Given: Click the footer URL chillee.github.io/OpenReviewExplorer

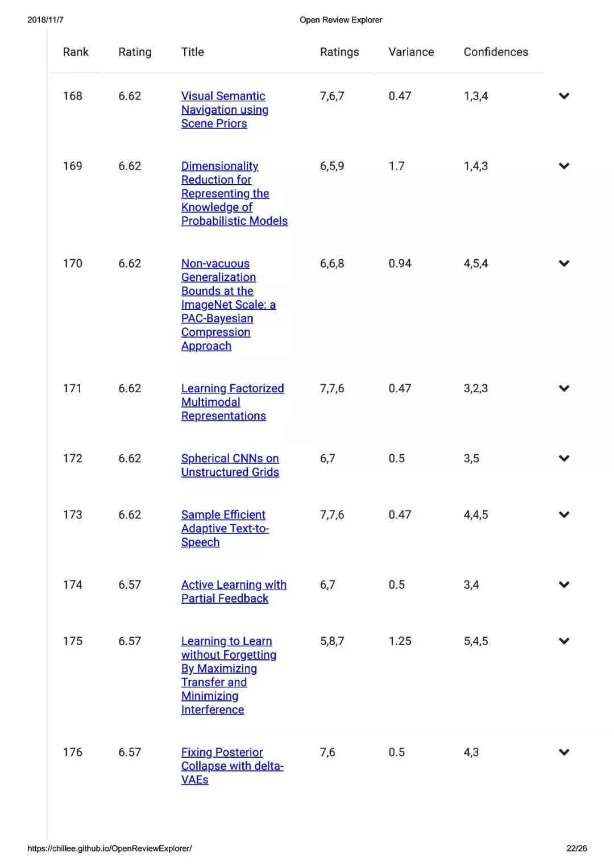Looking at the screenshot, I should [110, 848].
